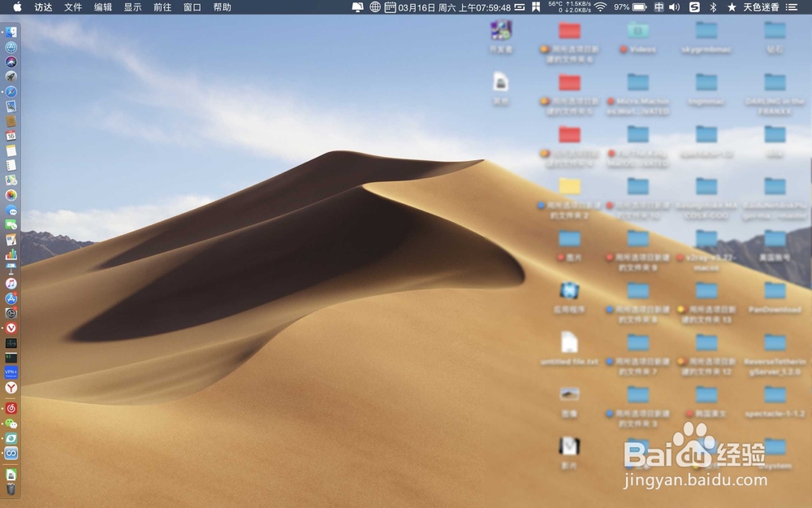Open the spectacle-1-1.2 folder on desktop
This screenshot has height=508, width=812.
tap(774, 396)
